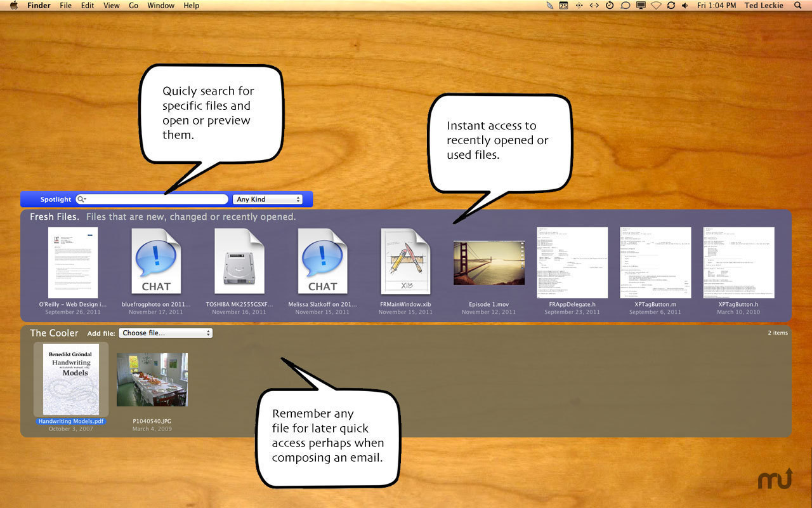Expand the Any Kind dropdown
Image resolution: width=812 pixels, height=508 pixels.
coord(267,199)
